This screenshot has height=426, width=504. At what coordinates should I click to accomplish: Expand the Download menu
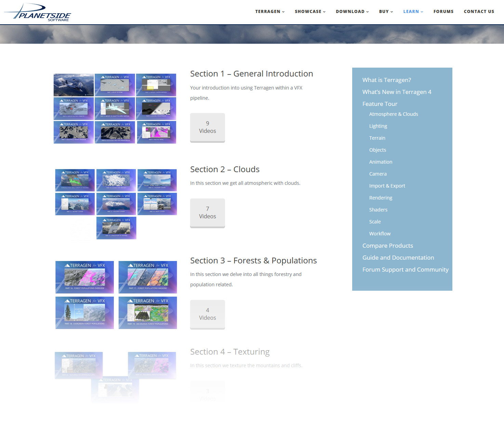click(x=352, y=12)
